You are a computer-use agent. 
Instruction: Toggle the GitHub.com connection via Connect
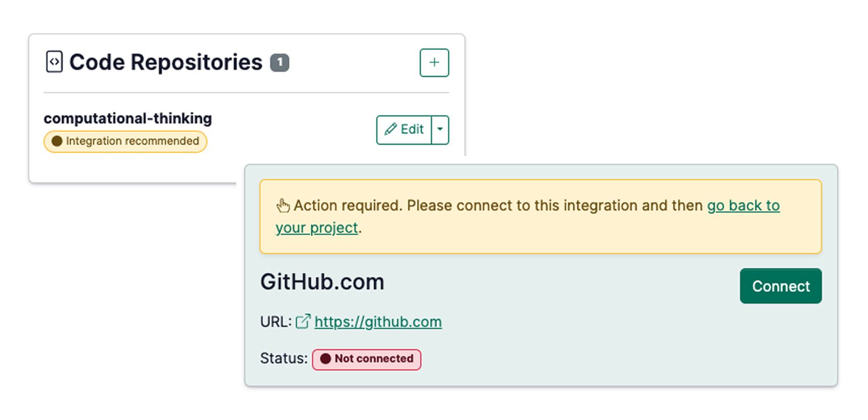point(780,286)
